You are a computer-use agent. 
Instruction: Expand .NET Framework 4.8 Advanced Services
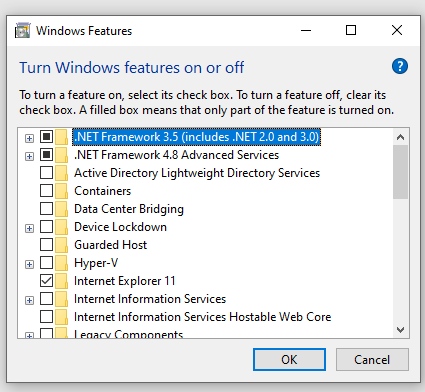coord(29,156)
